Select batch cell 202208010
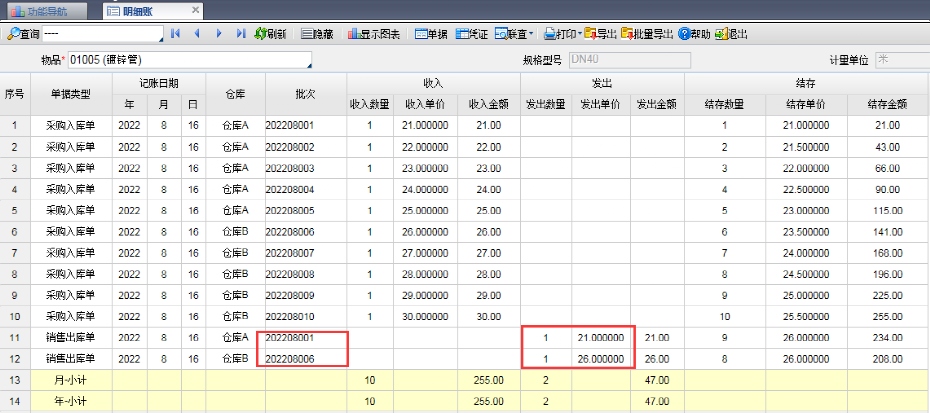Screen dimensions: 930x413 point(306,317)
